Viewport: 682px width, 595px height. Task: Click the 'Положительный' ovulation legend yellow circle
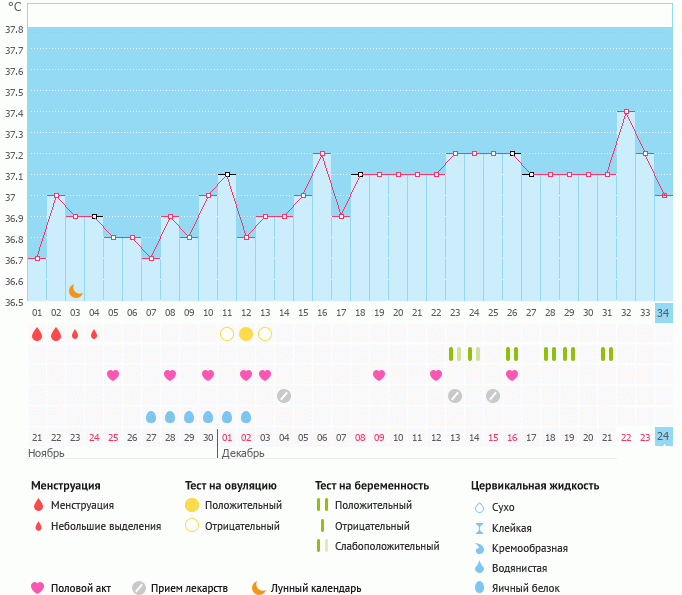pyautogui.click(x=192, y=506)
